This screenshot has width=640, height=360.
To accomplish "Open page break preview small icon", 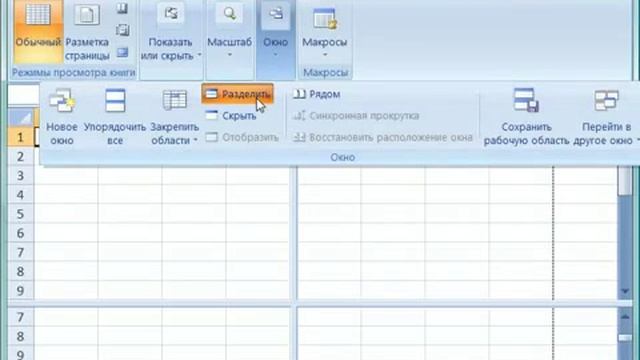I will (x=122, y=9).
